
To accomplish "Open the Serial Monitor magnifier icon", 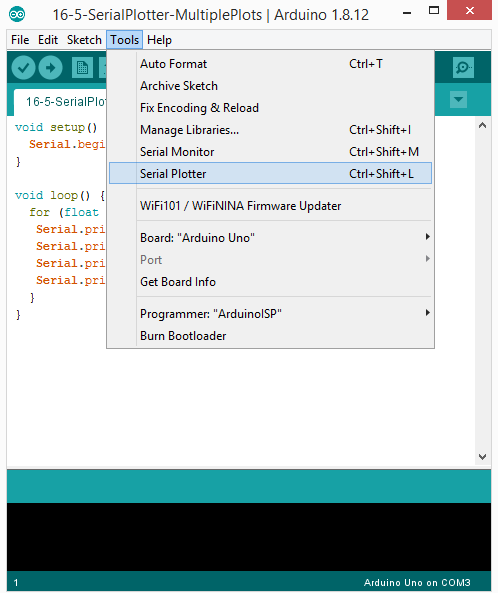I will click(463, 68).
